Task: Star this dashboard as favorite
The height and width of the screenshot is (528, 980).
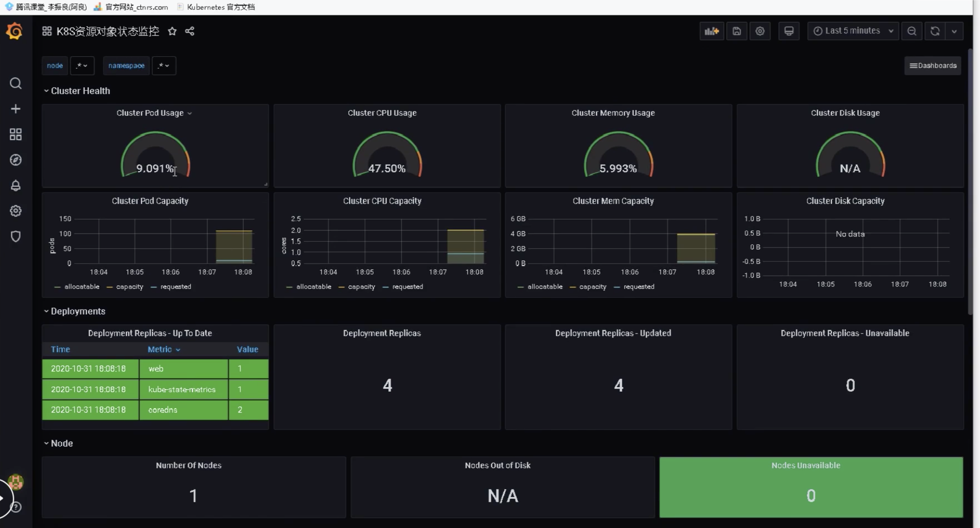Action: pyautogui.click(x=172, y=31)
